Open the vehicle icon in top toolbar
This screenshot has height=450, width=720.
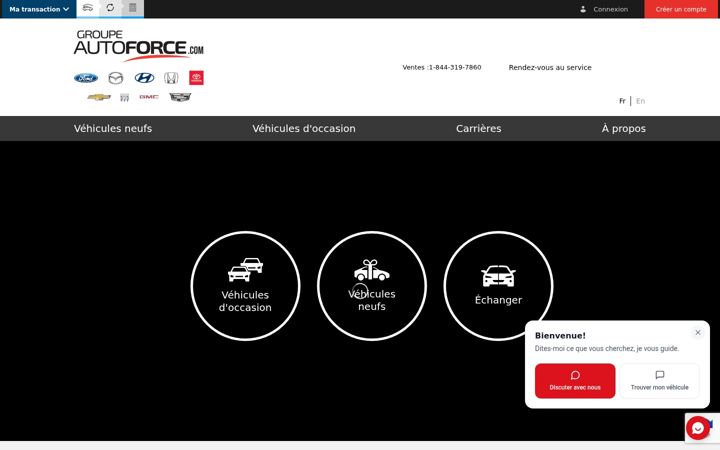tap(88, 8)
